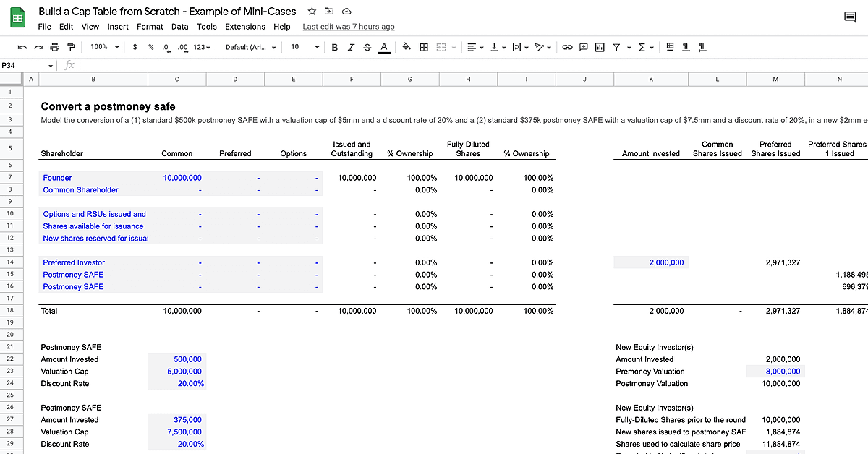868x454 pixels.
Task: Open the Edit menu
Action: (x=67, y=27)
